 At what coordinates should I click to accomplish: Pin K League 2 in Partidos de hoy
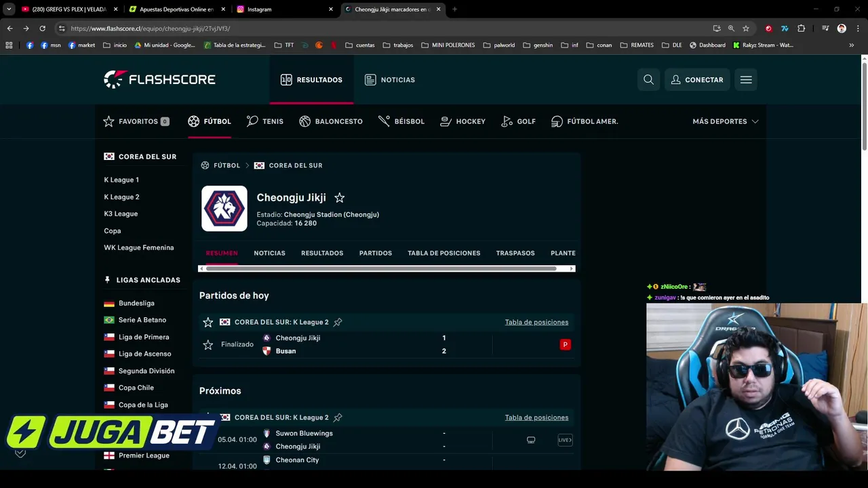click(x=338, y=322)
